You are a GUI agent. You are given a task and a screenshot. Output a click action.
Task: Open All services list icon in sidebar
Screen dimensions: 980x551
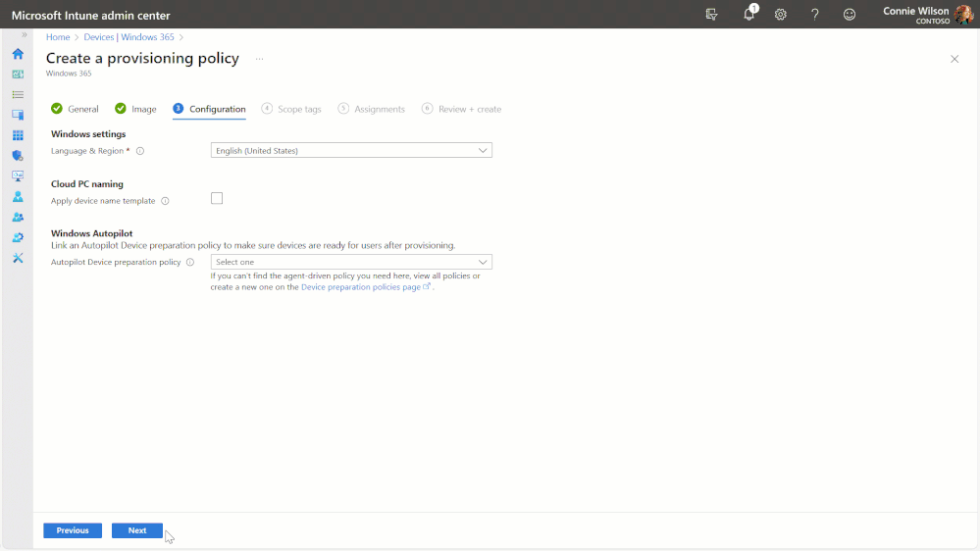click(x=18, y=94)
